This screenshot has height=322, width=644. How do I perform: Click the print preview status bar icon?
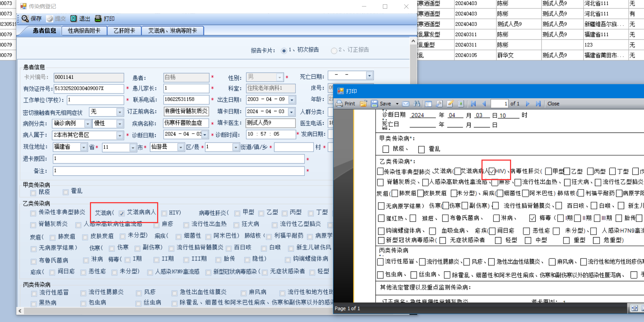point(635,308)
